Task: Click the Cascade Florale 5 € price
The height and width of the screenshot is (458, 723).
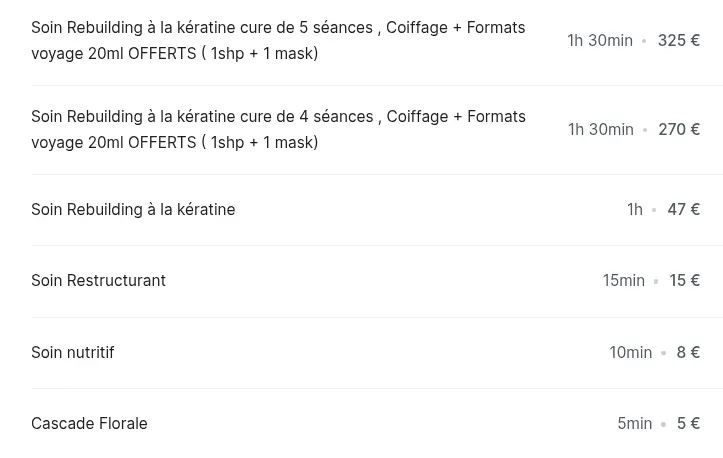Action: click(x=688, y=423)
